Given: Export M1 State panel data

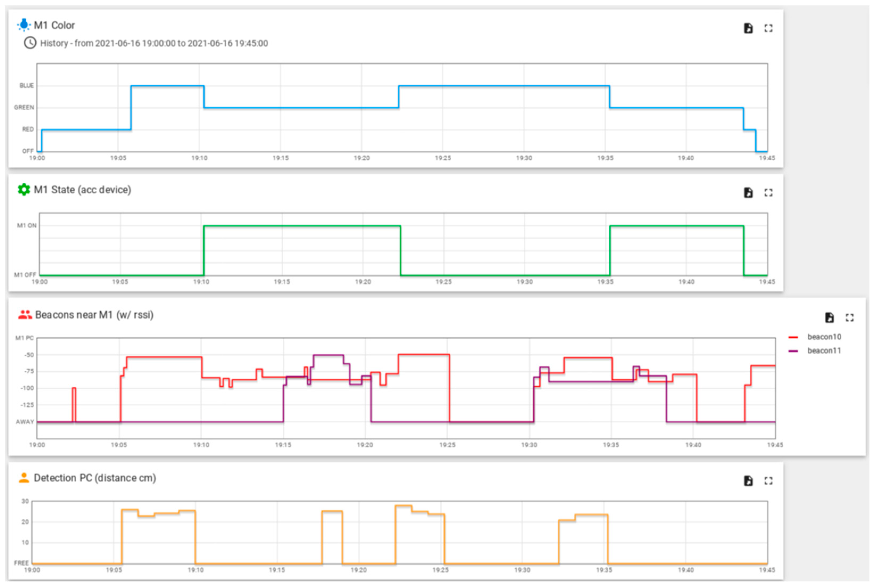Looking at the screenshot, I should (x=748, y=192).
